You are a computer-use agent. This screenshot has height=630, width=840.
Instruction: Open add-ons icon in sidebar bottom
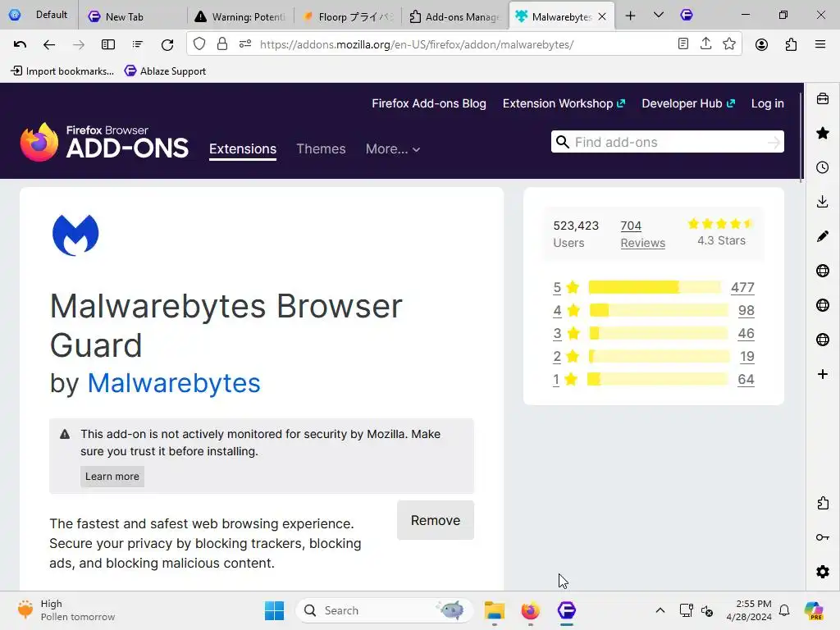pyautogui.click(x=823, y=503)
